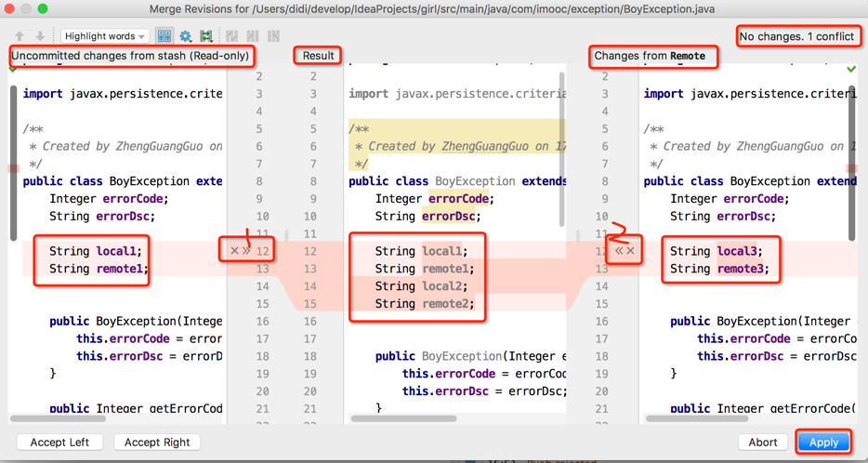
Task: Ignore the left change with X icon
Action: 234,251
